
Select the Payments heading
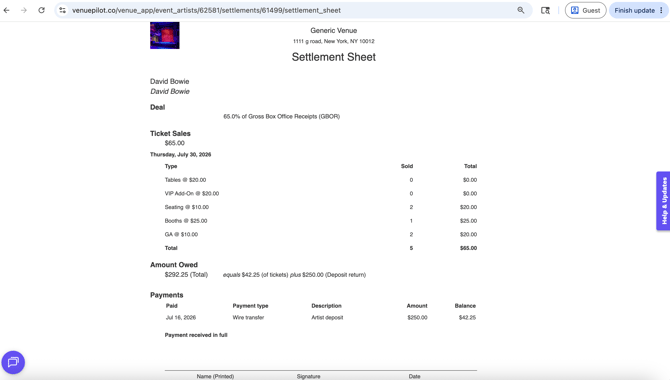coord(167,295)
